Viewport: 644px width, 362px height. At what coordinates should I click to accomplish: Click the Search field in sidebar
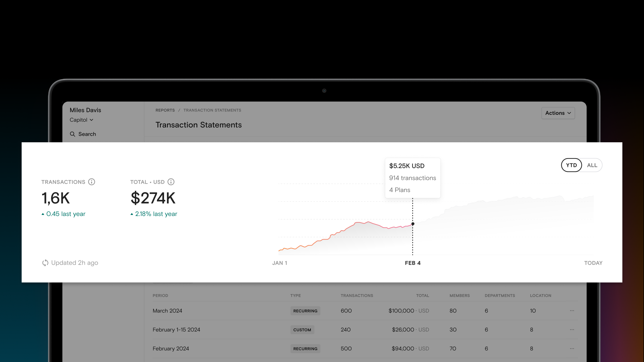(87, 134)
